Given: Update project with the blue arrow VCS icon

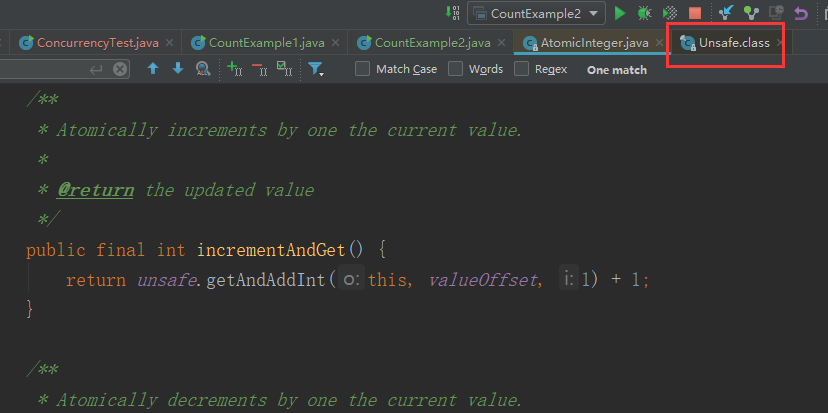Looking at the screenshot, I should click(727, 13).
